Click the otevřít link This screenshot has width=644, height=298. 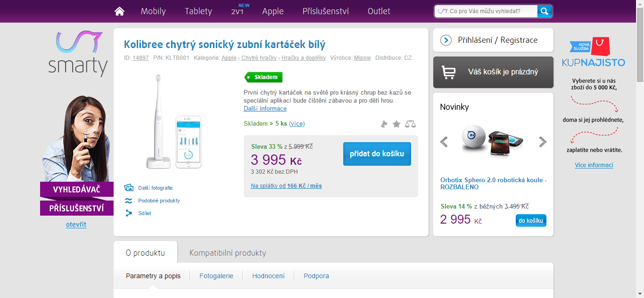76,225
